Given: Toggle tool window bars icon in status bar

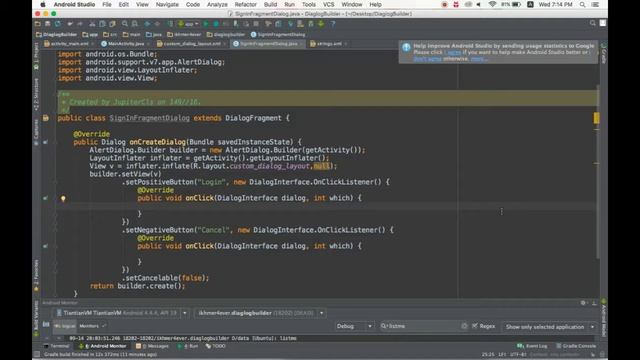Looking at the screenshot, I should pyautogui.click(x=37, y=354).
